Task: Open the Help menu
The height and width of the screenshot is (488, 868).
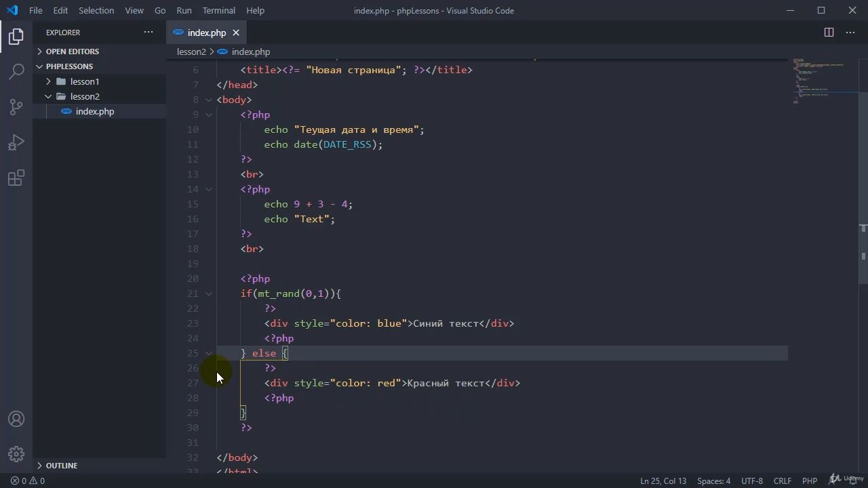Action: [x=255, y=10]
